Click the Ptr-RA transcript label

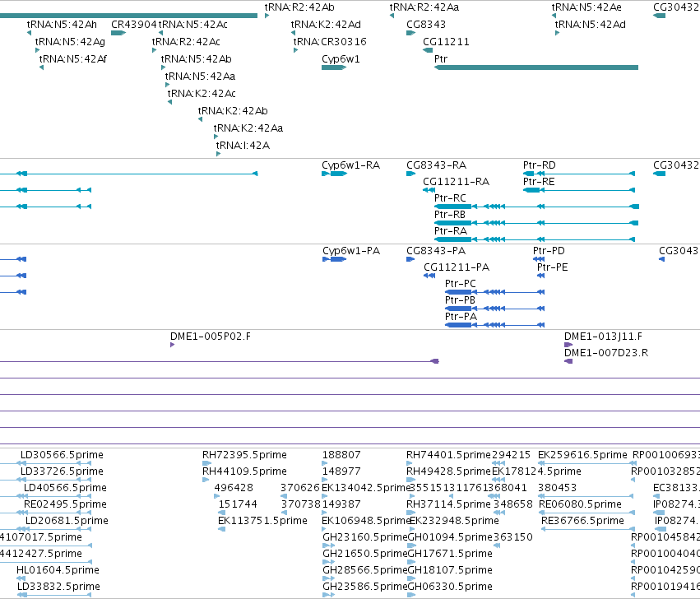point(451,231)
